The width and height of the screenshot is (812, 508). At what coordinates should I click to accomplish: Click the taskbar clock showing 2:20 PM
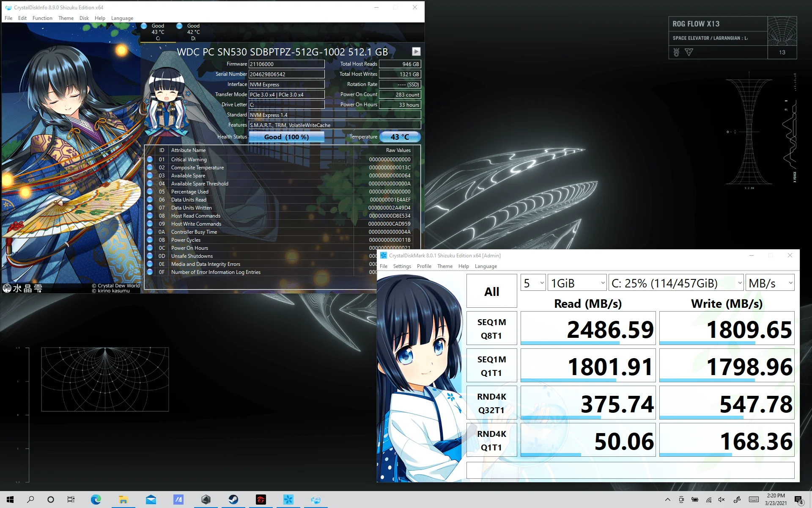coord(776,500)
